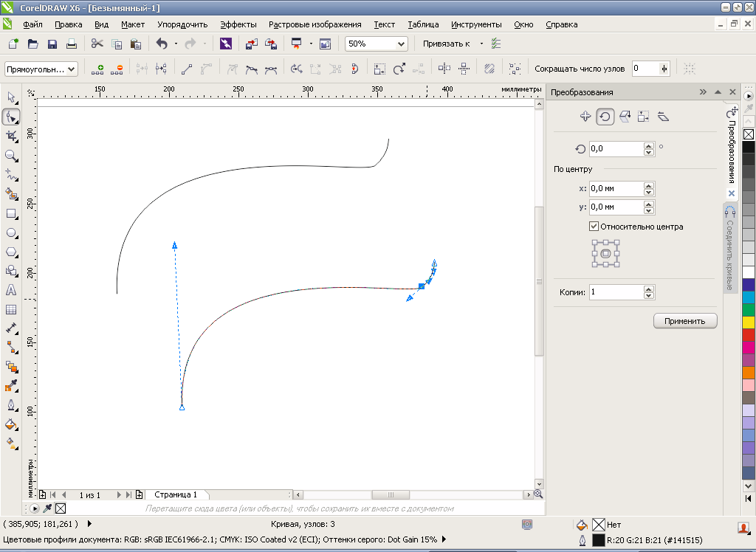The width and height of the screenshot is (756, 552).
Task: Pick the green swatch in palette
Action: click(x=749, y=310)
